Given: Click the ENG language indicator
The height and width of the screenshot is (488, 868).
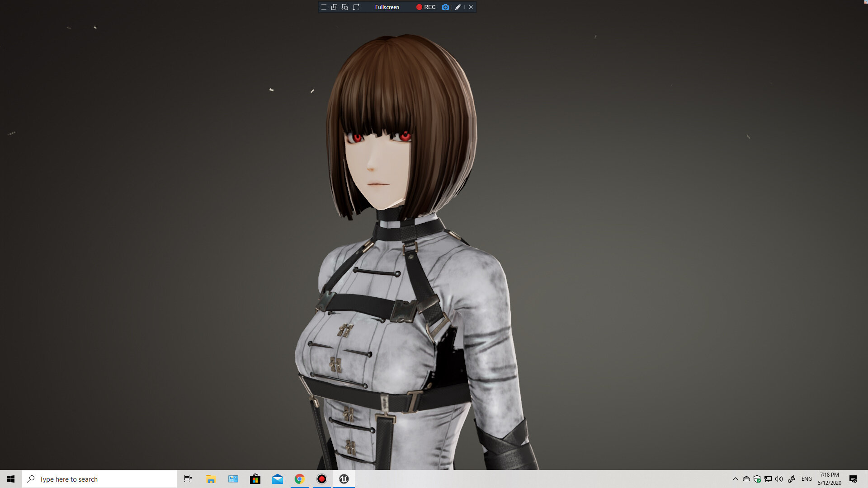Looking at the screenshot, I should tap(807, 479).
